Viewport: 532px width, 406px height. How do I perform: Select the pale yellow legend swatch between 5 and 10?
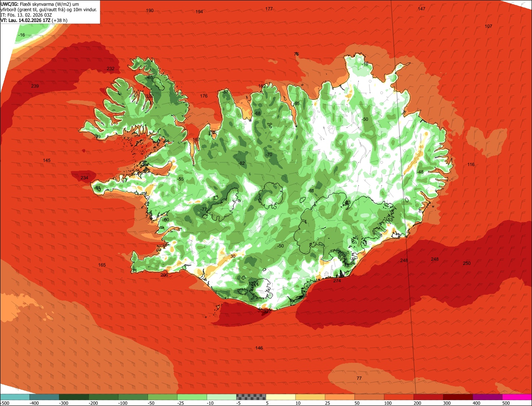click(x=281, y=397)
